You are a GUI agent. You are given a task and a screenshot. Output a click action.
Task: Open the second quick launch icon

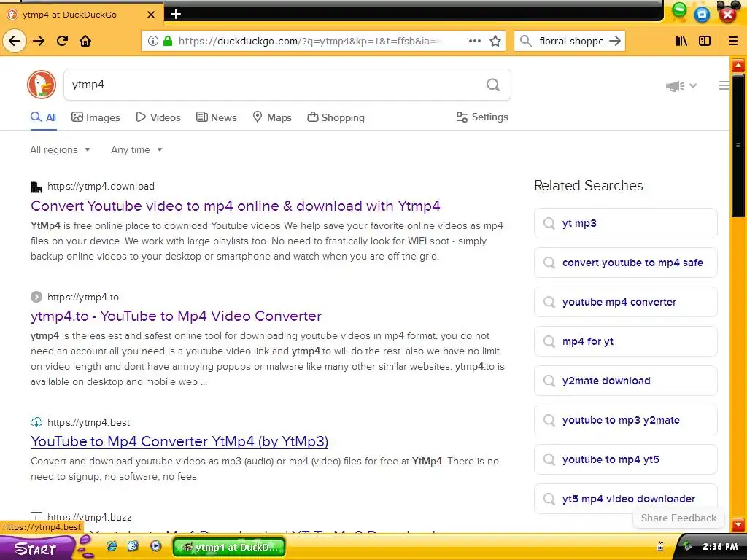(133, 546)
